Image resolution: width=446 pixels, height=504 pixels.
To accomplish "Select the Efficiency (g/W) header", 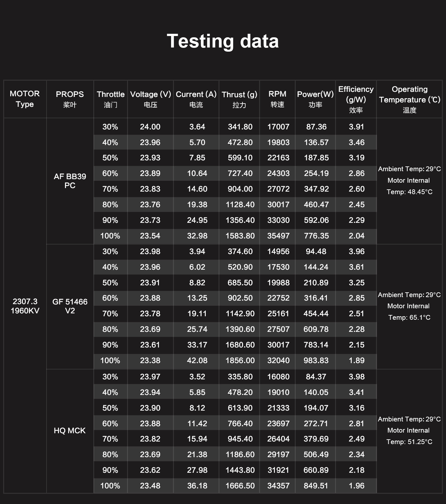I will pos(356,99).
